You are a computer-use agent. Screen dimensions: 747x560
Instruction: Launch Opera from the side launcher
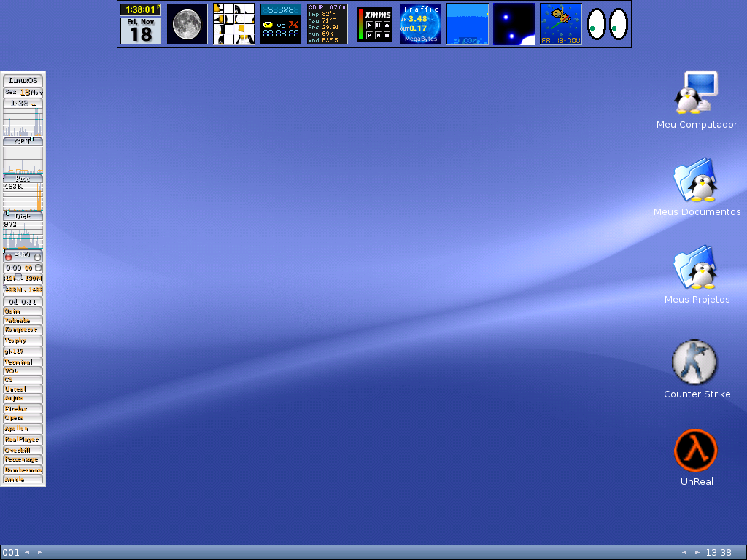(x=23, y=418)
